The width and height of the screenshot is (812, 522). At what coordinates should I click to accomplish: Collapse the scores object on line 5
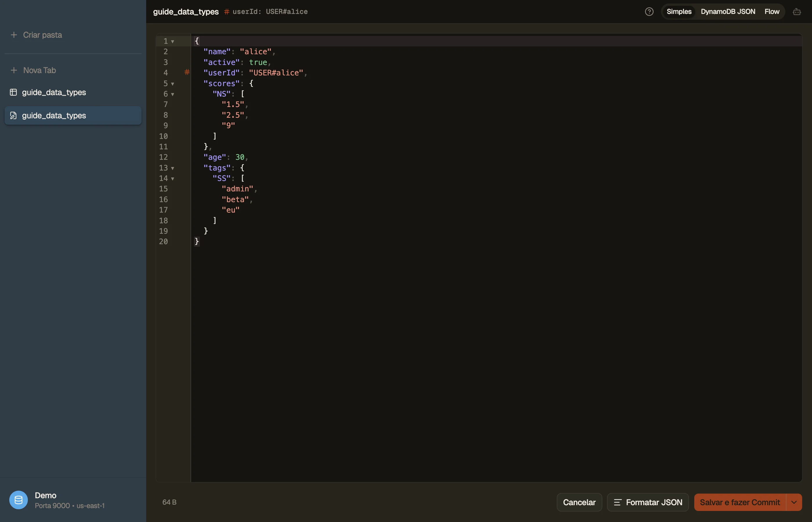(x=173, y=84)
